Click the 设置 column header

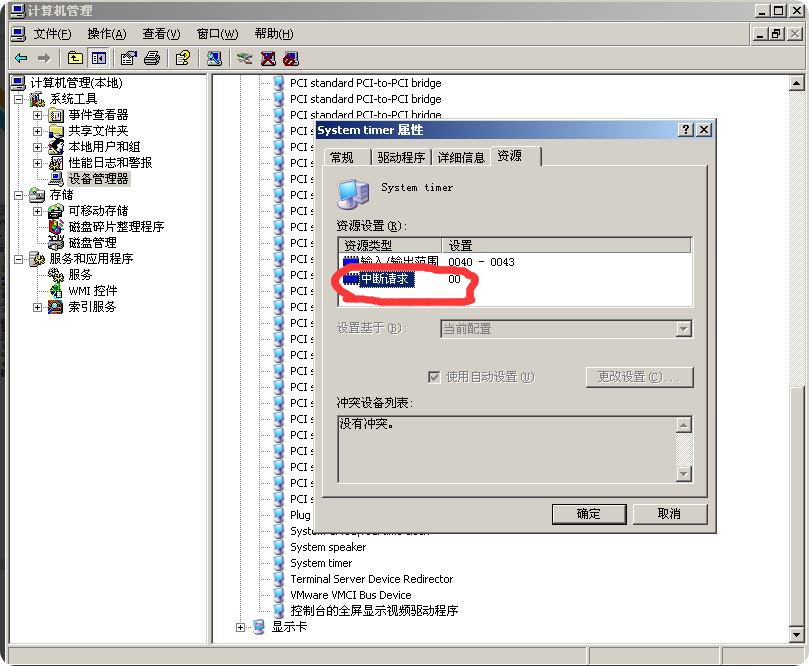point(567,245)
